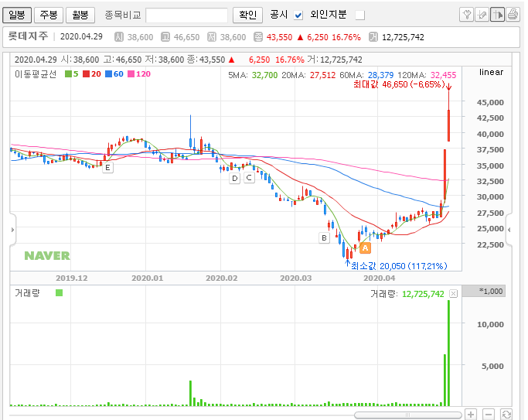Close the volume indicator with X icon
The width and height of the screenshot is (528, 420).
click(x=454, y=294)
